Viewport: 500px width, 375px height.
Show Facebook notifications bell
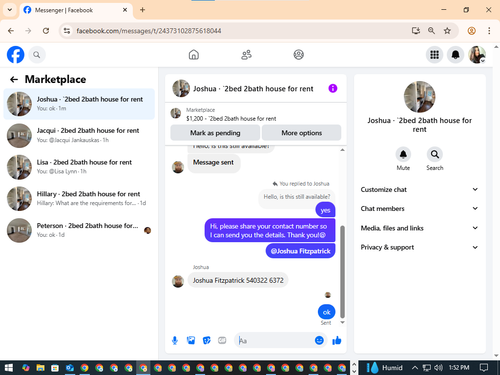tap(455, 55)
